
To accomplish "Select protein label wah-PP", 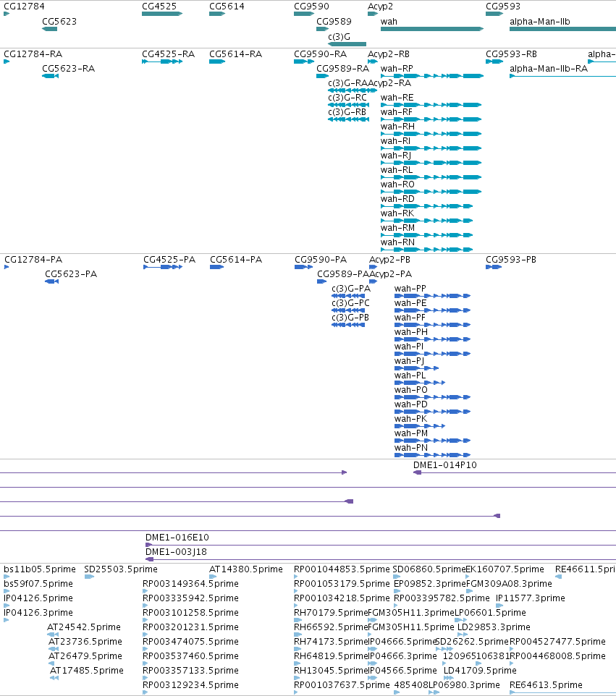I will [410, 289].
